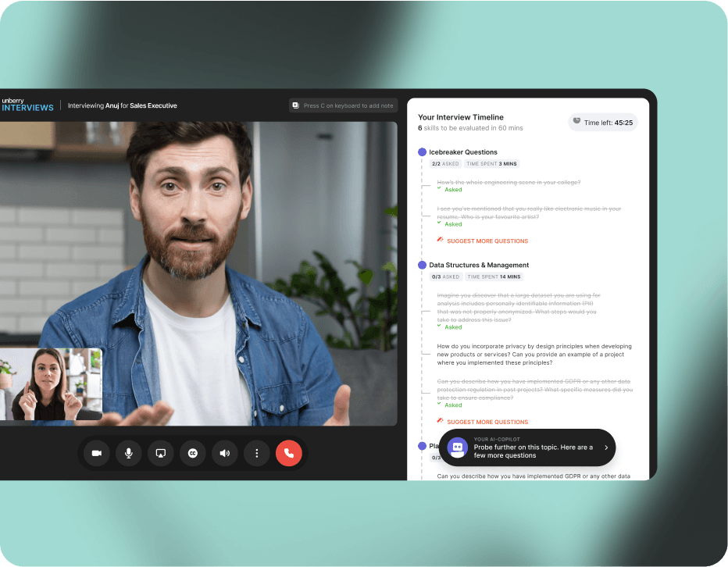The image size is (728, 567).
Task: Click the 'Your Interview Timeline' heading
Action: 461,117
